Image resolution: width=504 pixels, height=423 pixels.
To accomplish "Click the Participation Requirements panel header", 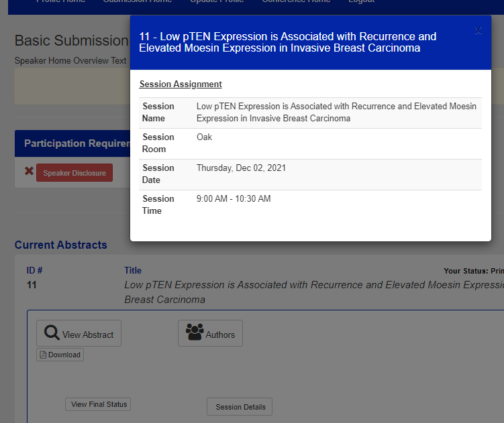I will click(72, 143).
